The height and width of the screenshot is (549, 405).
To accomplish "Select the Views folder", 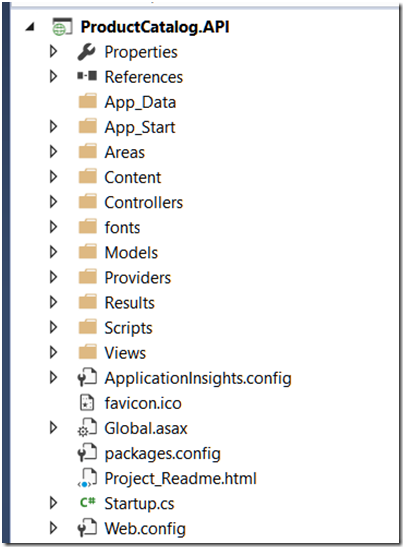I will [125, 353].
